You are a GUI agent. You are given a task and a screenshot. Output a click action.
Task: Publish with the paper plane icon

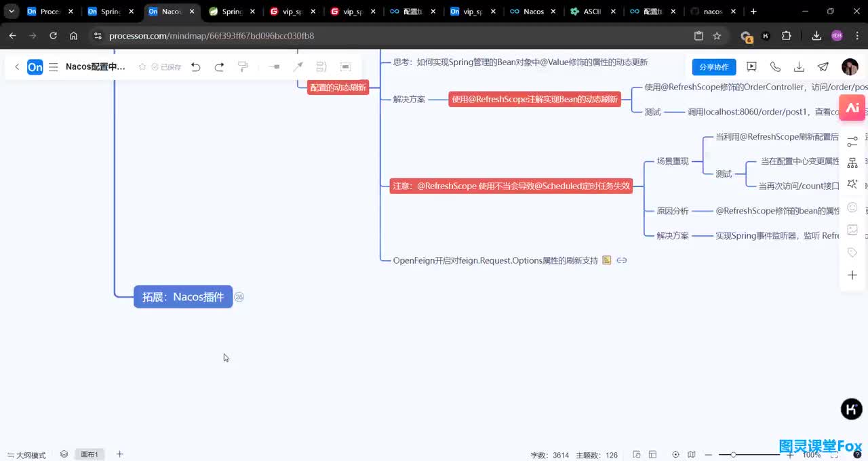823,67
